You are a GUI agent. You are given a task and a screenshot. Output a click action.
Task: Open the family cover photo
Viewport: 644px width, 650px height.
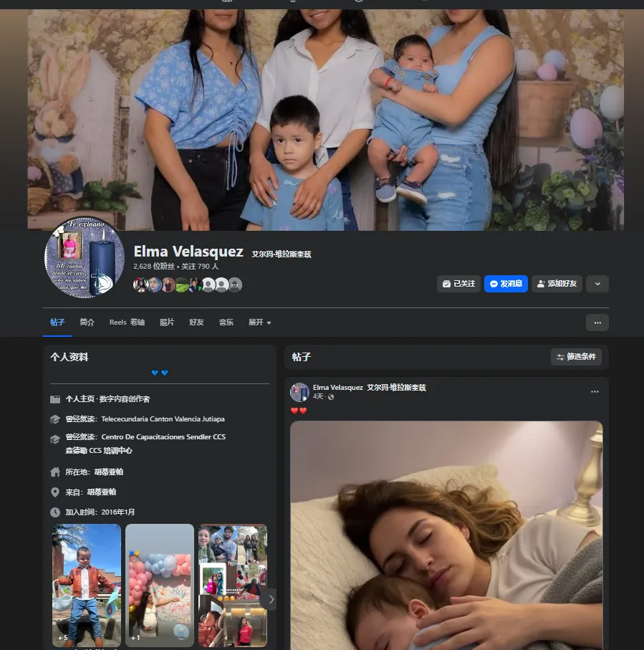pyautogui.click(x=325, y=120)
